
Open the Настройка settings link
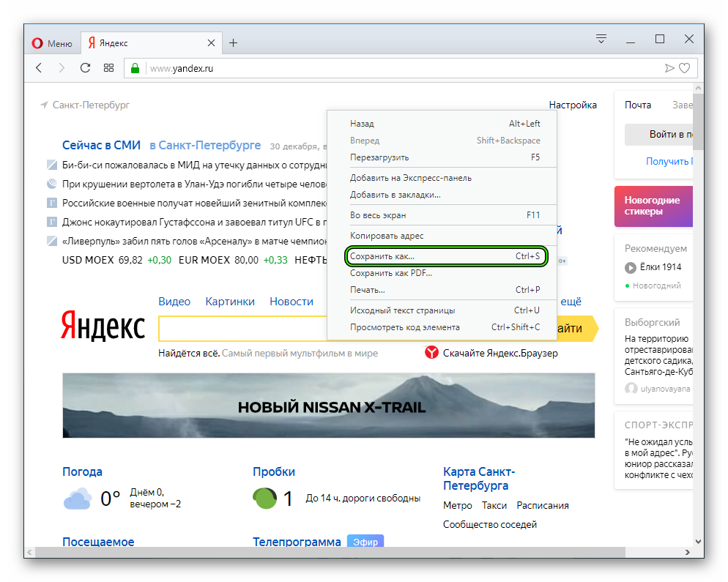tap(573, 105)
